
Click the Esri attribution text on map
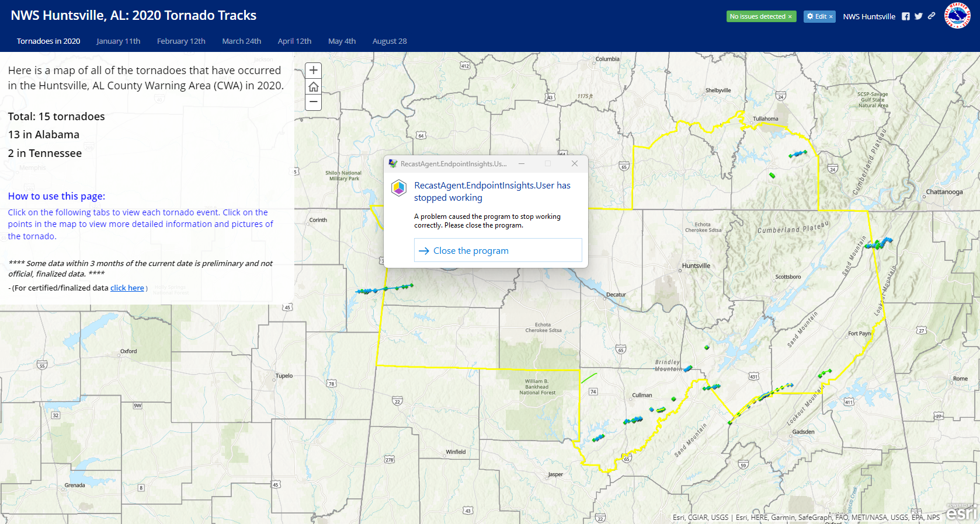pyautogui.click(x=806, y=517)
